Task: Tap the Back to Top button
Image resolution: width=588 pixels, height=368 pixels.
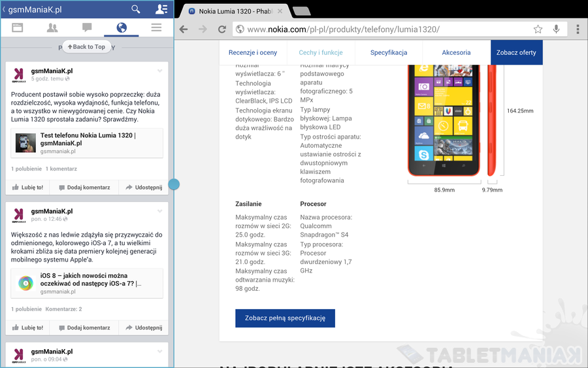Action: click(x=87, y=46)
